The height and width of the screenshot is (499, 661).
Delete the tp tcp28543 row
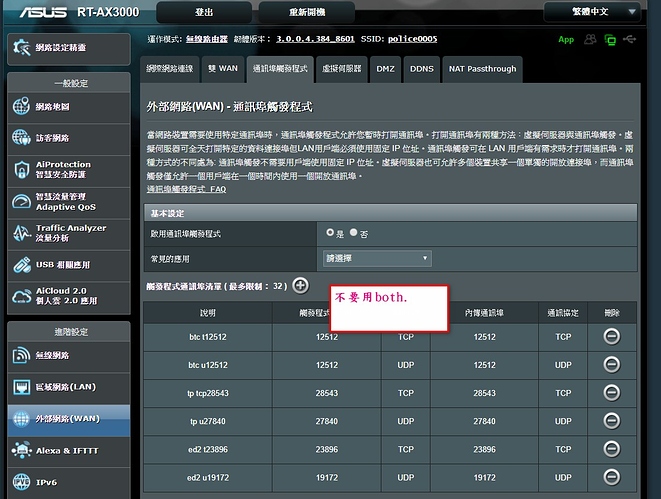pyautogui.click(x=612, y=393)
